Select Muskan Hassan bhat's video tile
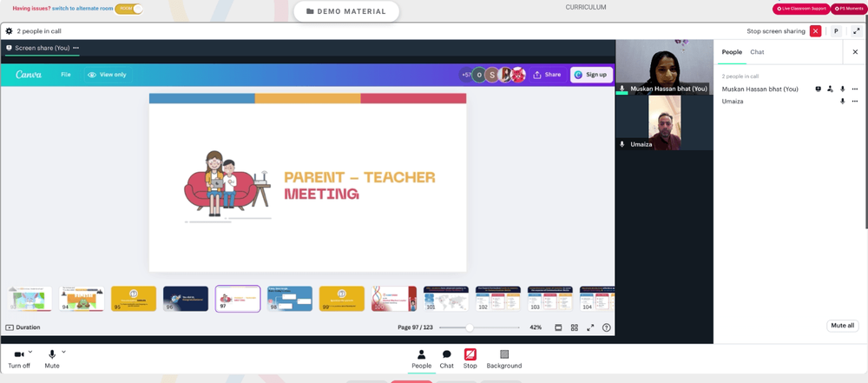This screenshot has height=383, width=868. 664,67
